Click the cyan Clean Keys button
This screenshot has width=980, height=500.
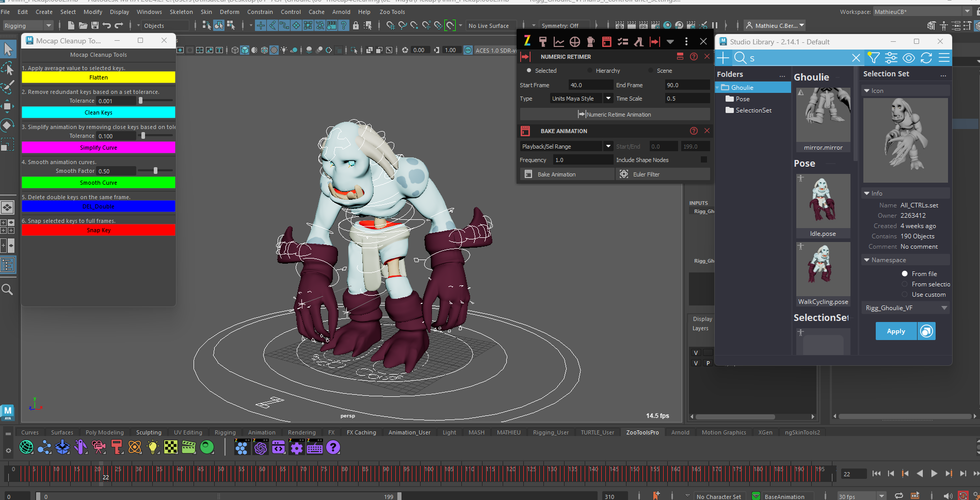pyautogui.click(x=99, y=112)
